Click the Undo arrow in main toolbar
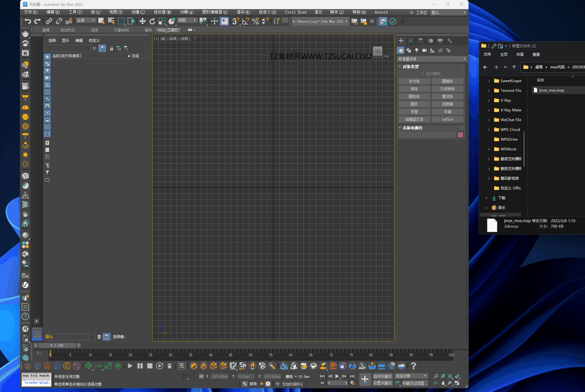 pos(28,21)
